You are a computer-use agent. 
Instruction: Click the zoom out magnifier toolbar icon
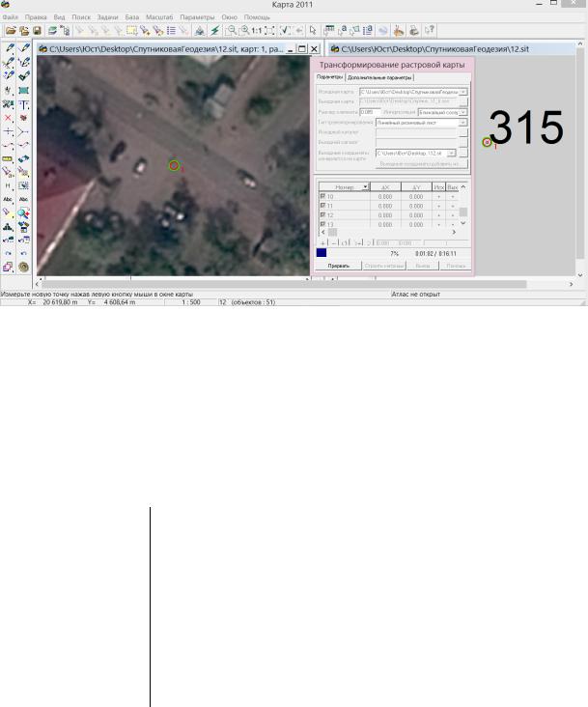(231, 31)
